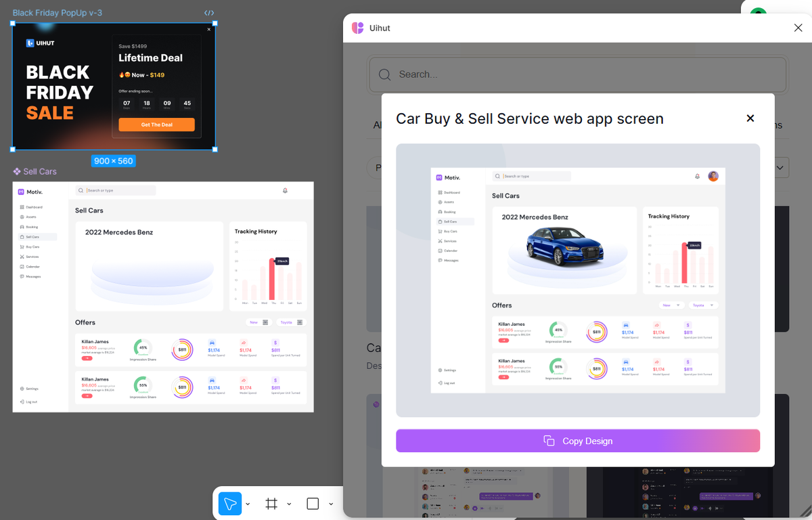Click the modal title Car Buy & Sell Service
The image size is (812, 520).
[530, 118]
